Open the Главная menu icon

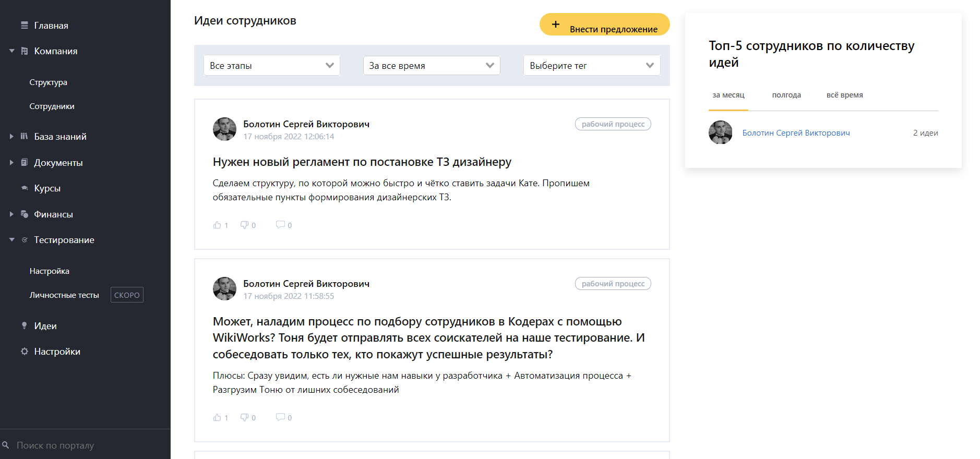(25, 25)
